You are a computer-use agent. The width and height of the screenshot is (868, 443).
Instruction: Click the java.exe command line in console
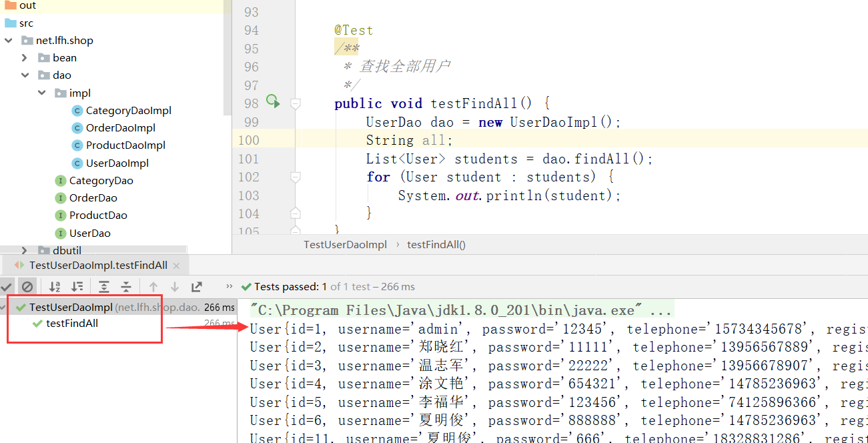(x=462, y=310)
